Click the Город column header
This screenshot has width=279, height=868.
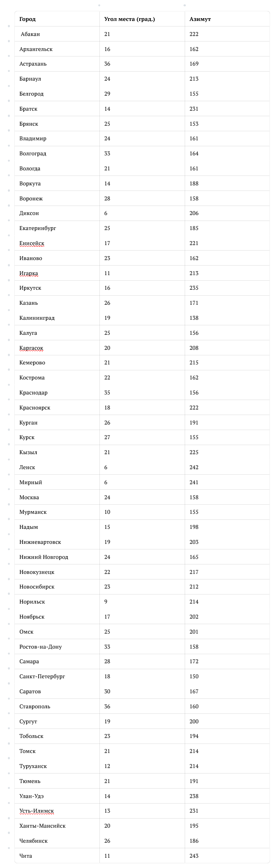pyautogui.click(x=28, y=19)
